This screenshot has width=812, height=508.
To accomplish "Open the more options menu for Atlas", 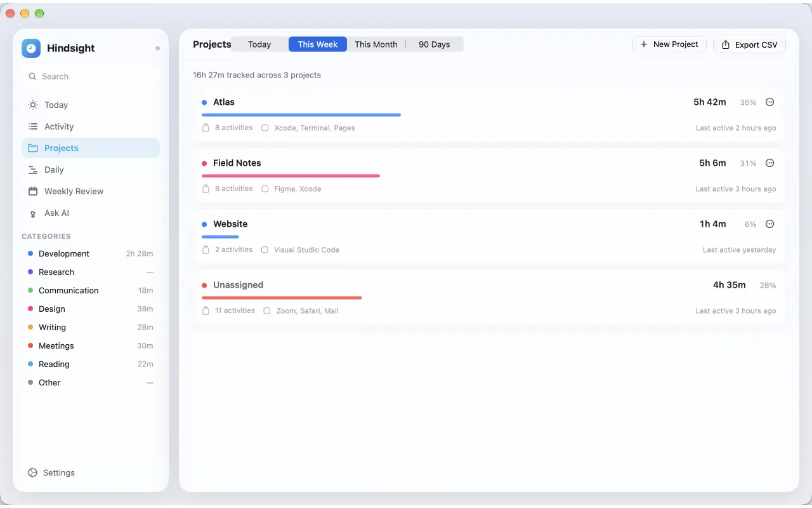I will click(x=770, y=102).
